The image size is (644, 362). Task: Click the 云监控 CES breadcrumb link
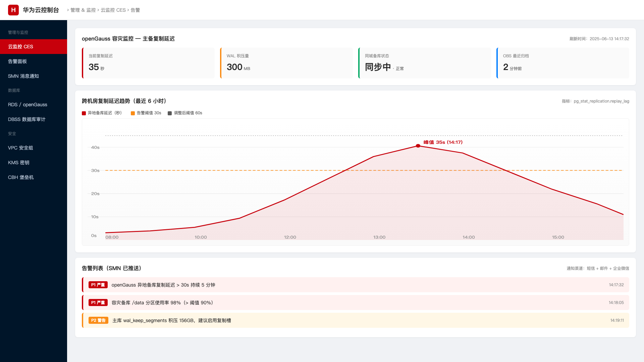pos(113,10)
